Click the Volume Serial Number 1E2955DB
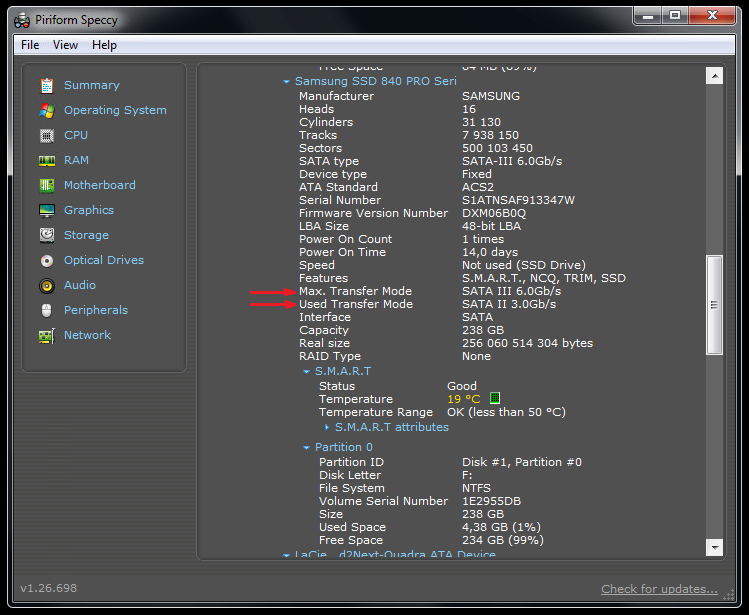Screen dimensions: 749x615 click(492, 501)
